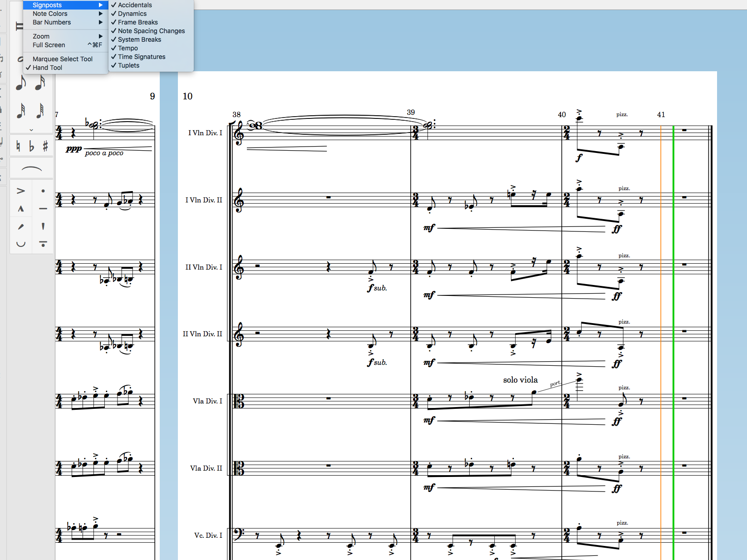Select the 'poco a poco' marking
This screenshot has width=747, height=560.
(x=104, y=153)
